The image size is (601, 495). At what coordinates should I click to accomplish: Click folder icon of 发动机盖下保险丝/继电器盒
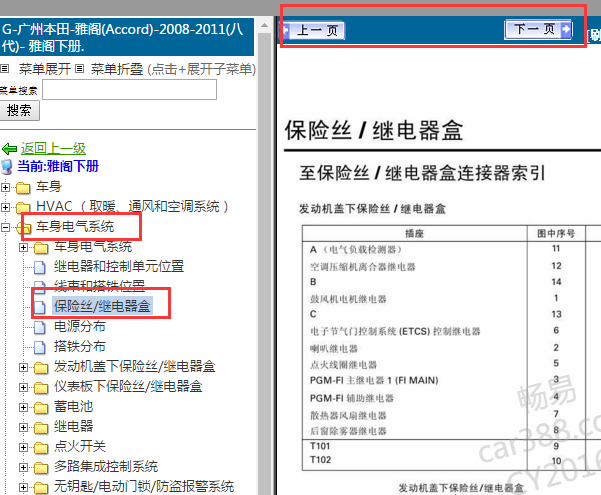pos(41,368)
